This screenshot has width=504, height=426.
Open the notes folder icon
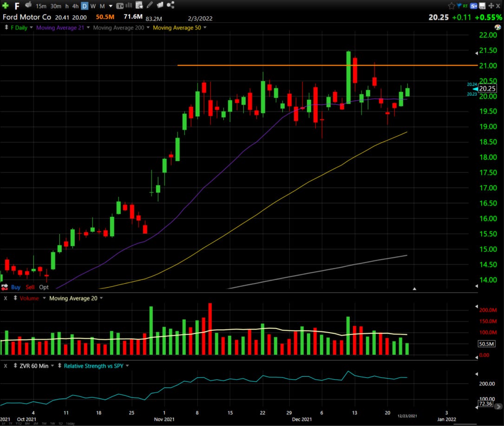tap(160, 5)
